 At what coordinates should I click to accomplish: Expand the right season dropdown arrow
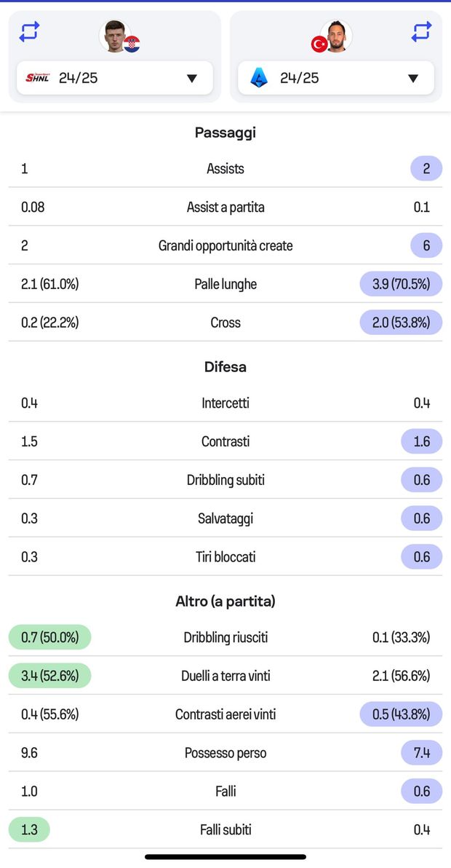413,79
